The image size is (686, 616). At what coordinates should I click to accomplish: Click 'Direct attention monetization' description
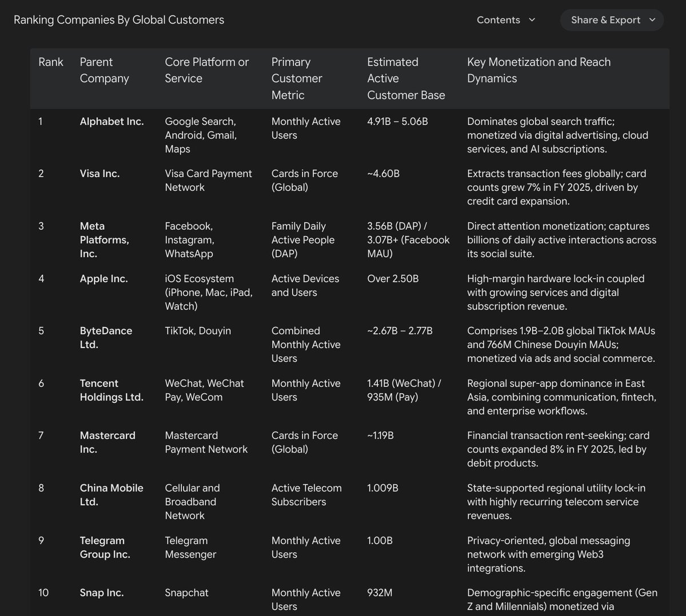point(562,240)
